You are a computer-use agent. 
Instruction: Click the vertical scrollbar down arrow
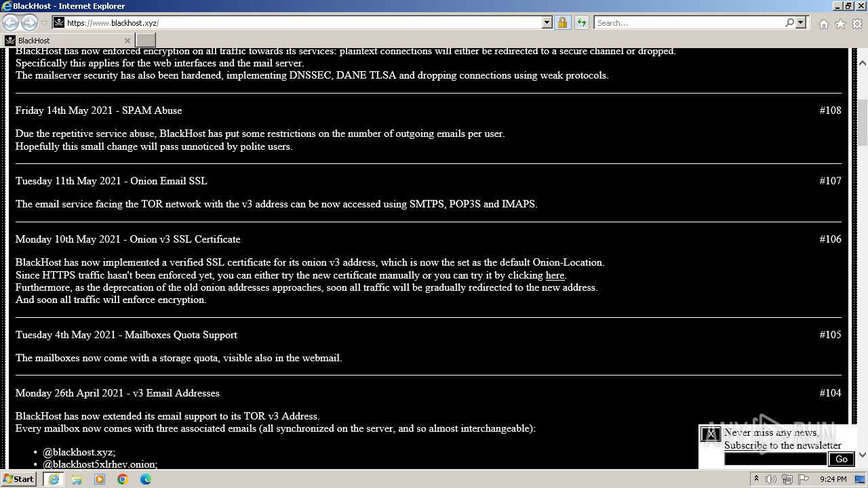862,455
